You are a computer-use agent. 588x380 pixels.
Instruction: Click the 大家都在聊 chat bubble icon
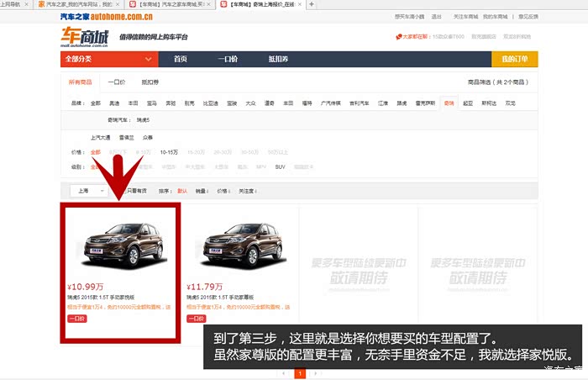tap(399, 37)
